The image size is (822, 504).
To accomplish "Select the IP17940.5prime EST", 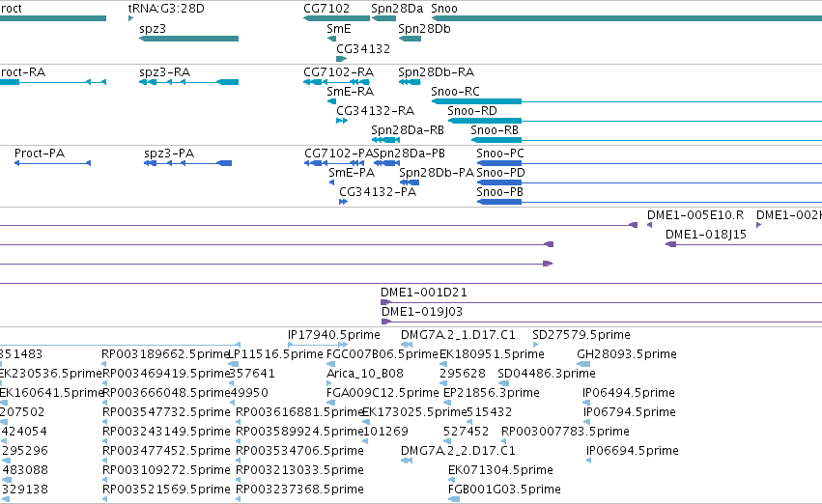I will pyautogui.click(x=318, y=345).
